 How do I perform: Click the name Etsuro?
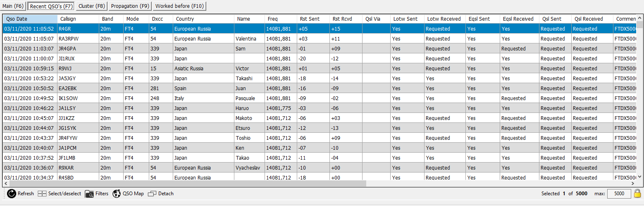pos(243,128)
